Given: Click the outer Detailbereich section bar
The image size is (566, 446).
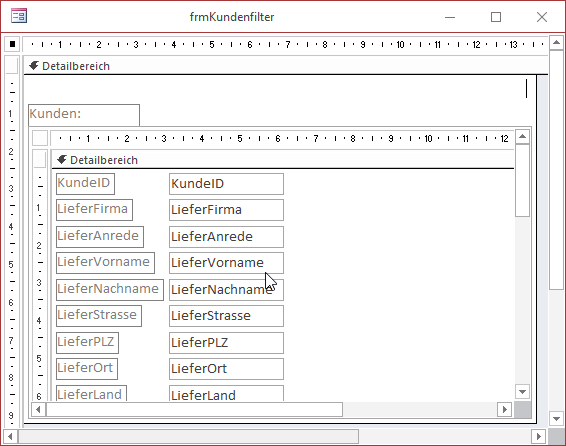Looking at the screenshot, I should (286, 66).
